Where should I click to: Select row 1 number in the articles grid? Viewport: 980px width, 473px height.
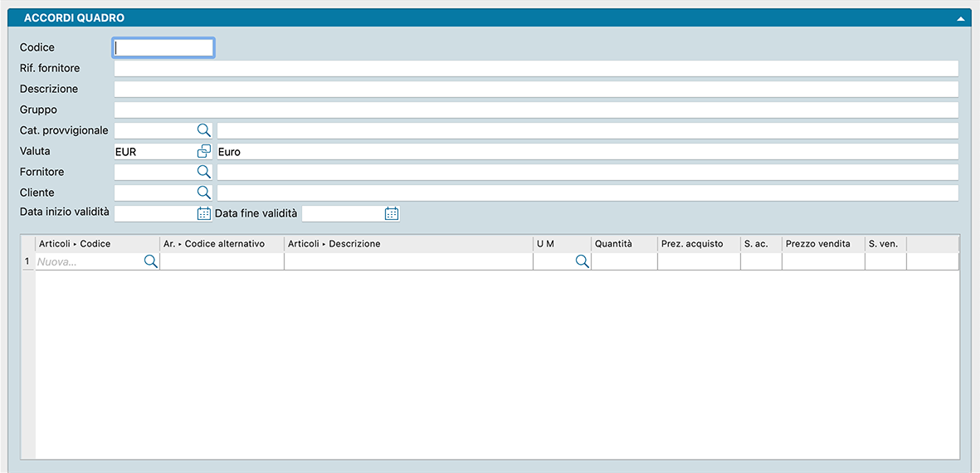tap(27, 261)
